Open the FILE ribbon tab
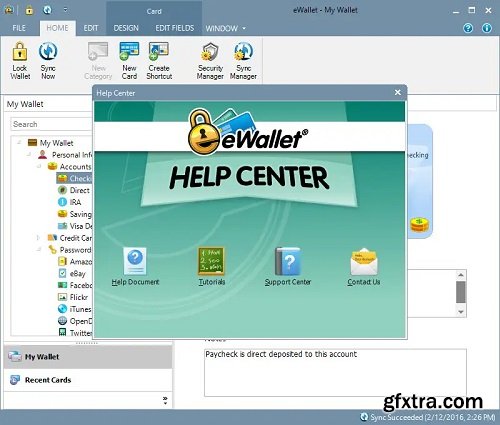This screenshot has width=500, height=425. [x=19, y=28]
